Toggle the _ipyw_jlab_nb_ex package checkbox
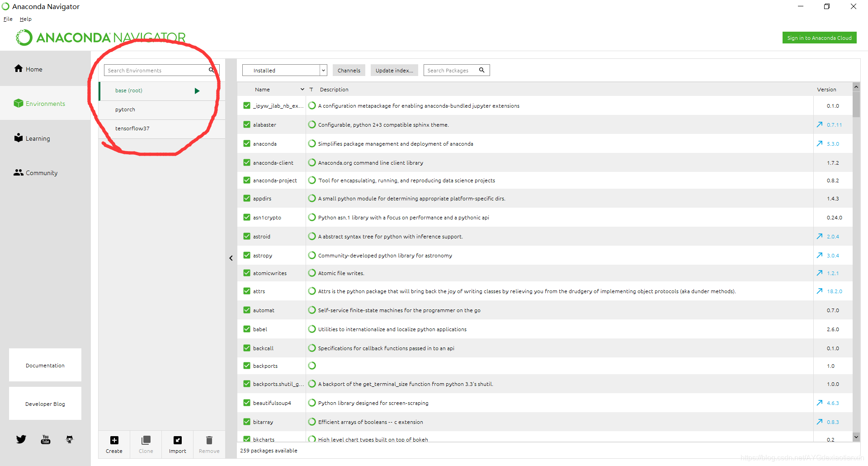Screen dimensions: 868x466 247,105
